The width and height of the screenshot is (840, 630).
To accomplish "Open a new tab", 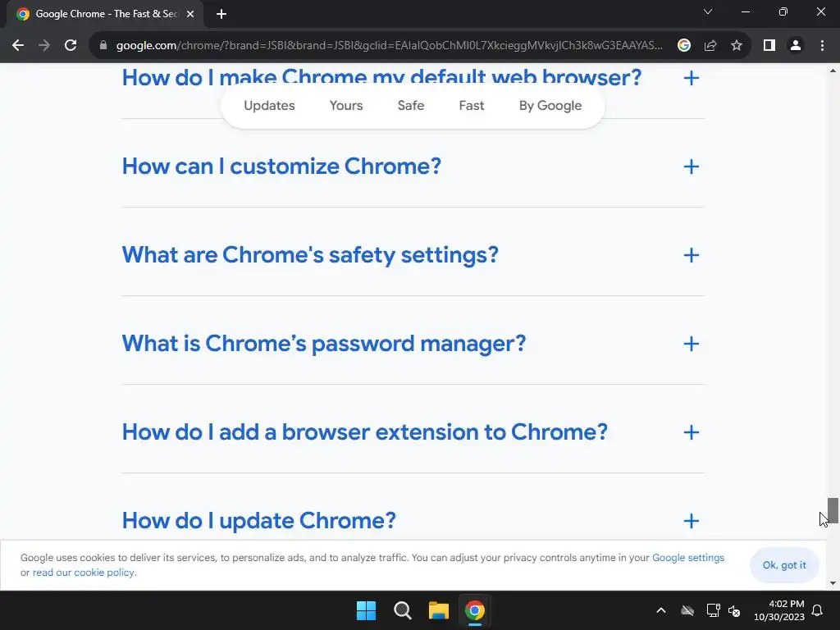I will pyautogui.click(x=221, y=15).
